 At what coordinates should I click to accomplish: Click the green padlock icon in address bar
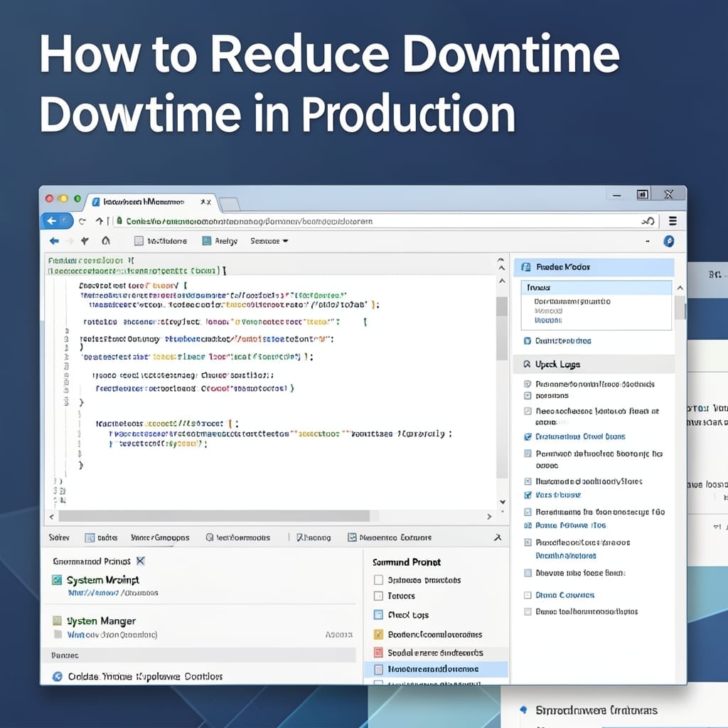(119, 221)
